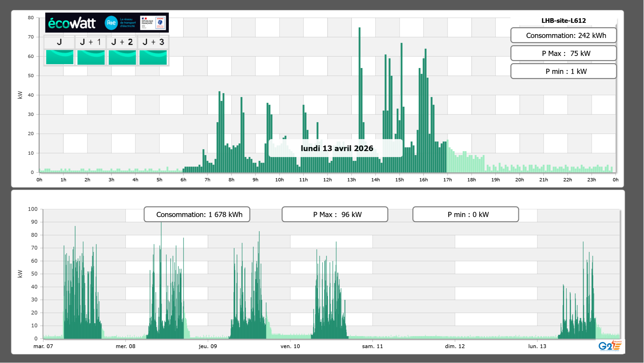The image size is (644, 363).
Task: Click the RTE round logo
Action: click(x=111, y=23)
